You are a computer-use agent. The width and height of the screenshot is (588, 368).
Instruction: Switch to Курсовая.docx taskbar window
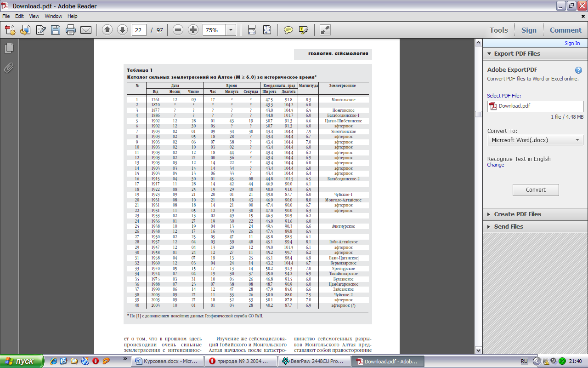point(168,362)
